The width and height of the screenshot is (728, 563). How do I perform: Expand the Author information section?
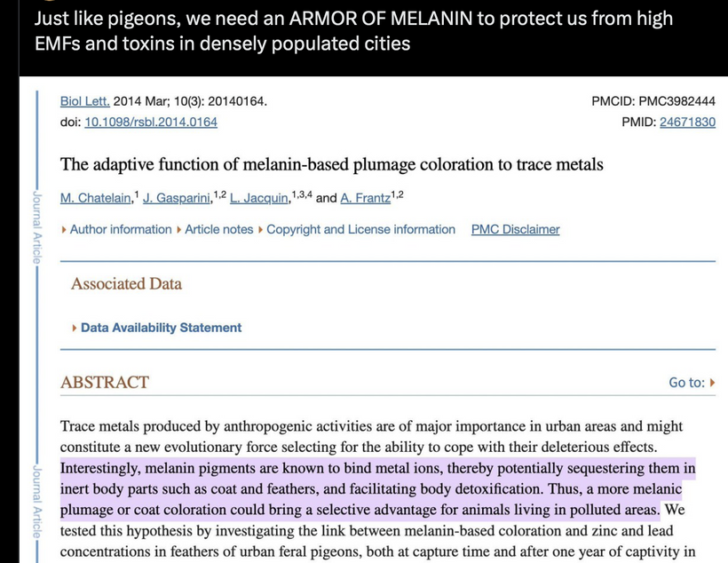pos(120,229)
